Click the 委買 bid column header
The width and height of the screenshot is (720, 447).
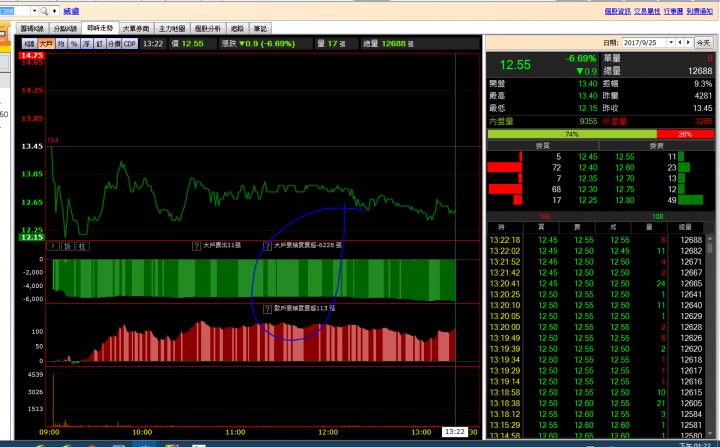[543, 146]
